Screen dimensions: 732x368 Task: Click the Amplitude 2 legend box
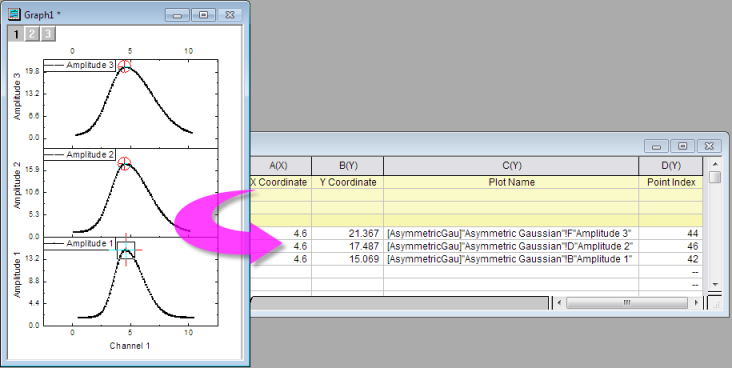(x=79, y=155)
